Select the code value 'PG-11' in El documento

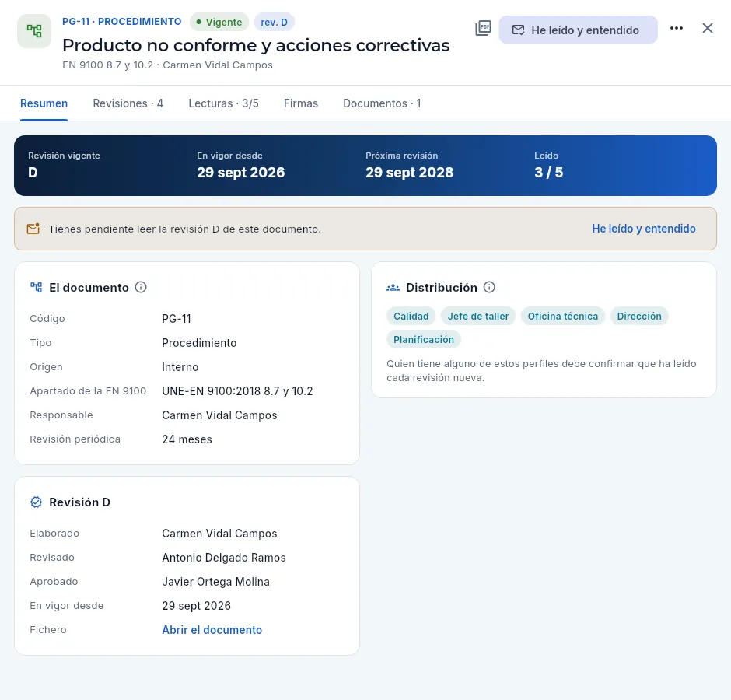tap(177, 319)
